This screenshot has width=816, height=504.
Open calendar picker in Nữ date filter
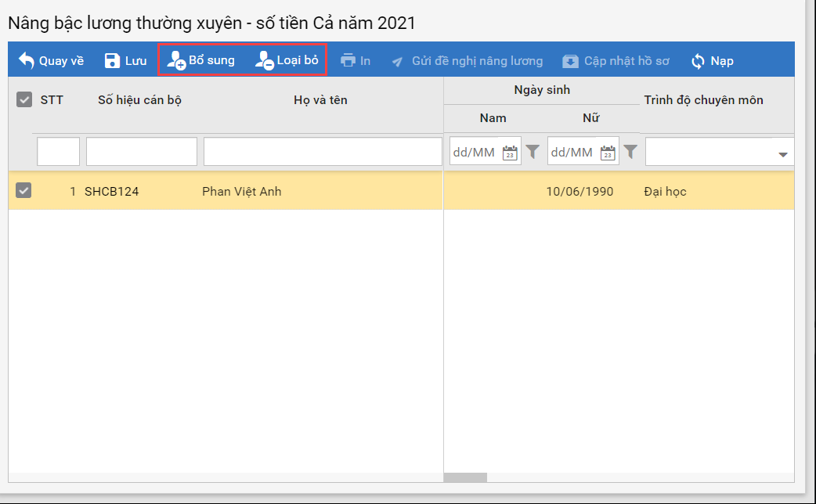(608, 152)
